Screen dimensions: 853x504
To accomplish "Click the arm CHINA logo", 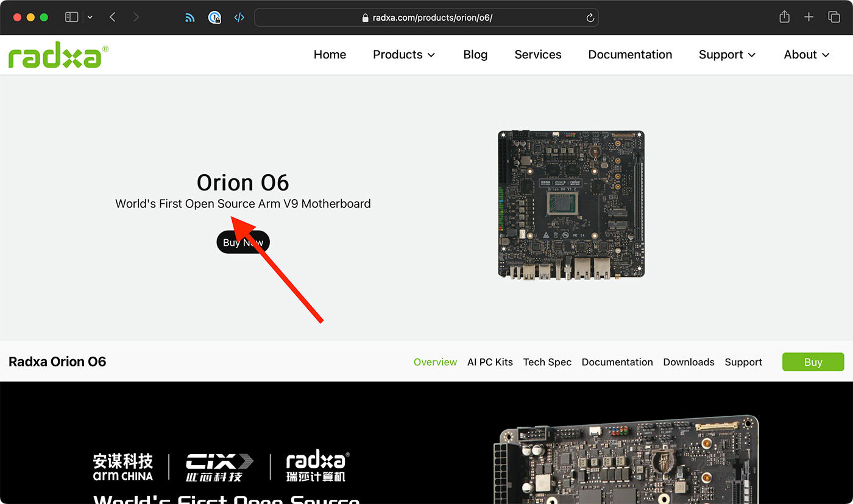I will (x=123, y=467).
